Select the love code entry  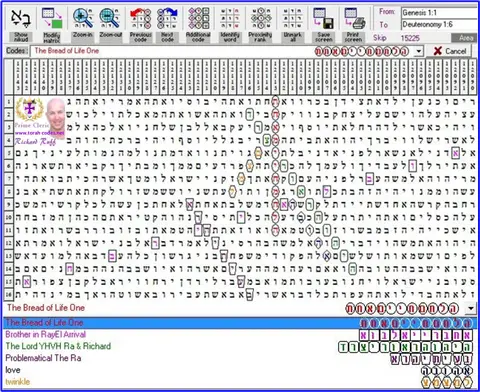click(x=240, y=370)
